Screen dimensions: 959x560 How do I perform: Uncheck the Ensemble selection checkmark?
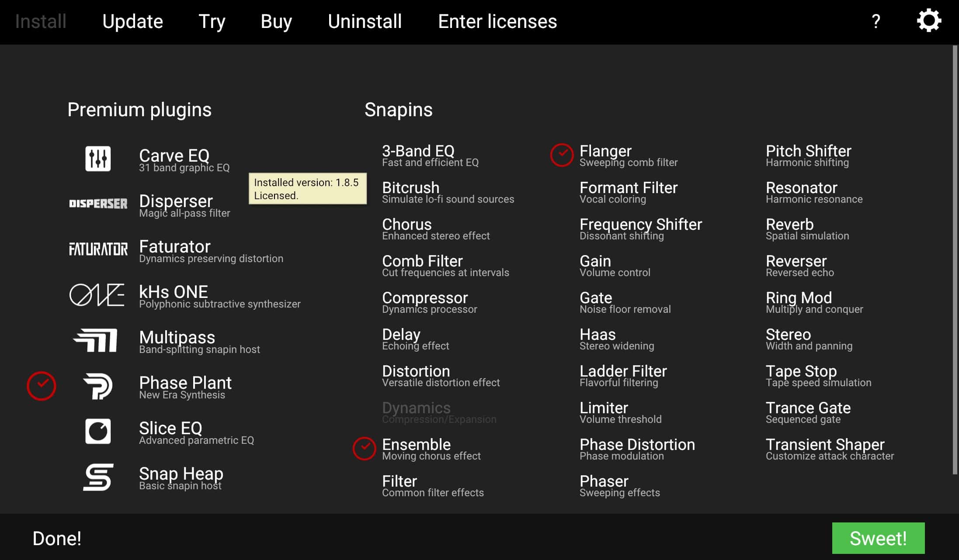364,449
